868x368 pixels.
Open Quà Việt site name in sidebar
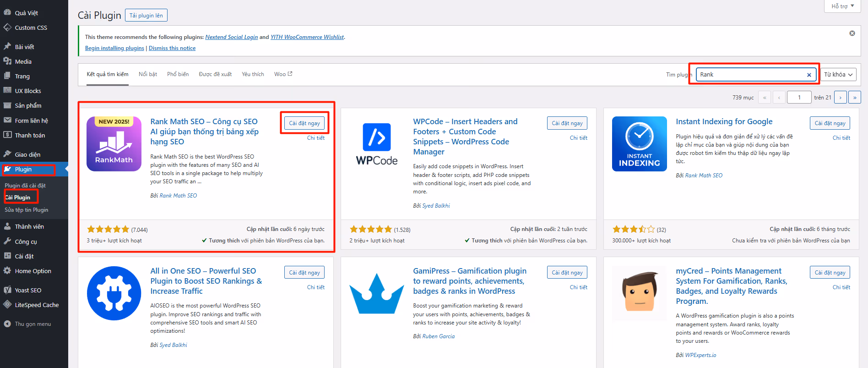[27, 13]
